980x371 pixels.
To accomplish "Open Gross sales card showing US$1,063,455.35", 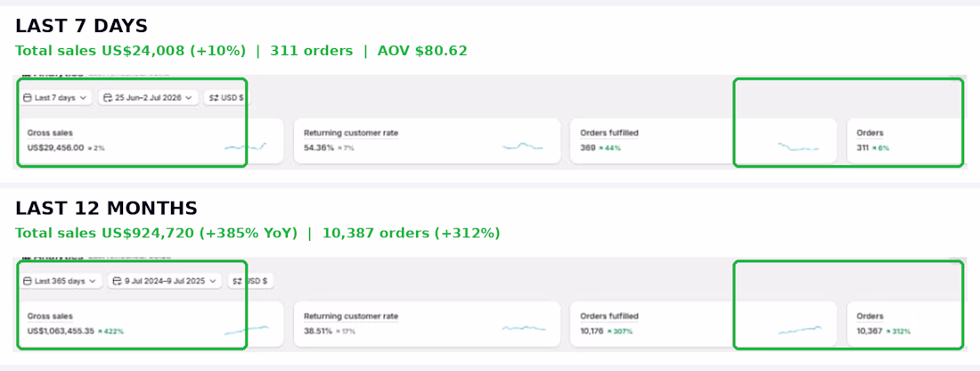I will coord(151,324).
